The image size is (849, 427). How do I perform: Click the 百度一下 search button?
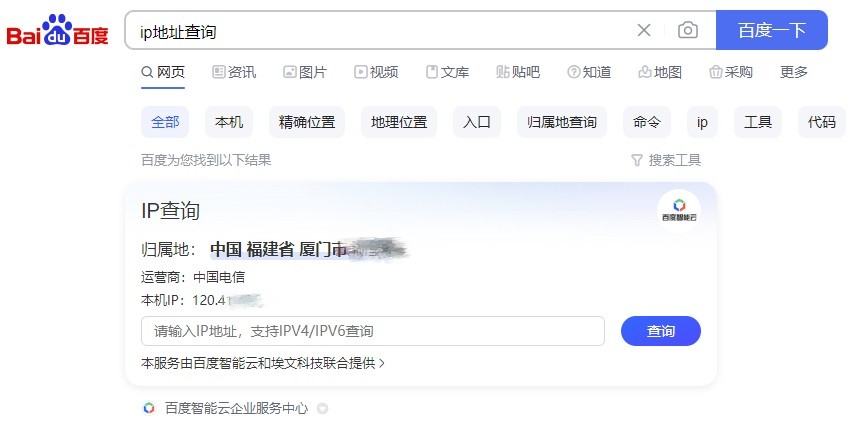(772, 30)
